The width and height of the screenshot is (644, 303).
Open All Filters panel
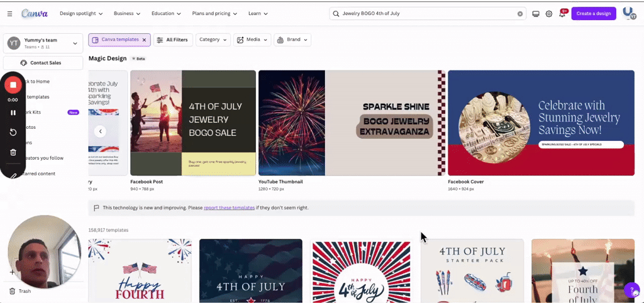pos(173,40)
